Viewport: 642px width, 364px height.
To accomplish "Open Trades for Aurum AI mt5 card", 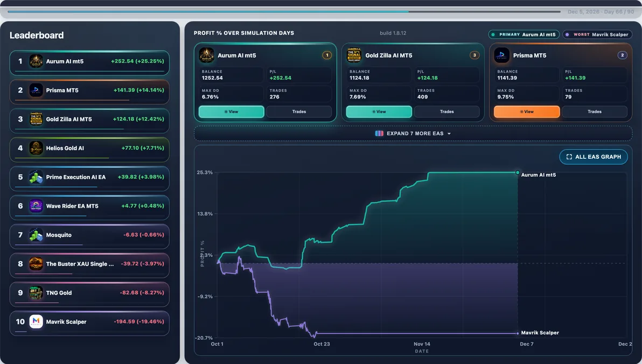I will click(299, 112).
